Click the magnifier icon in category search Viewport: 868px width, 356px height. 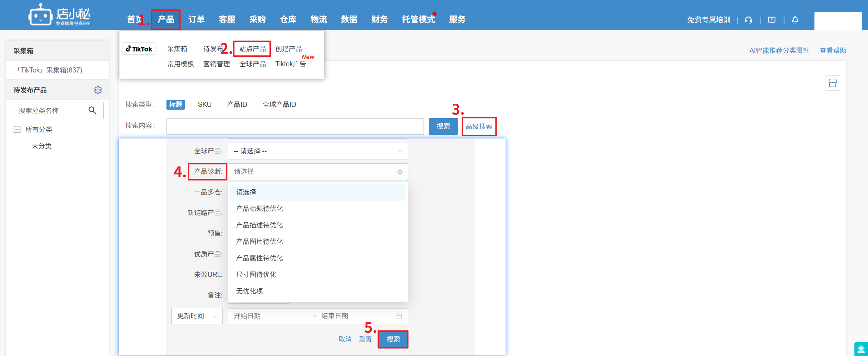(92, 110)
